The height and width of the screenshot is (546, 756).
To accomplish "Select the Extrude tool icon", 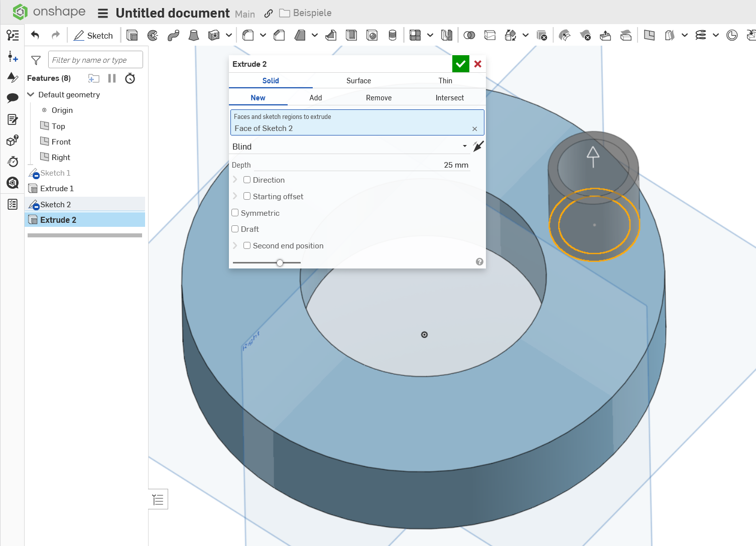I will (132, 35).
